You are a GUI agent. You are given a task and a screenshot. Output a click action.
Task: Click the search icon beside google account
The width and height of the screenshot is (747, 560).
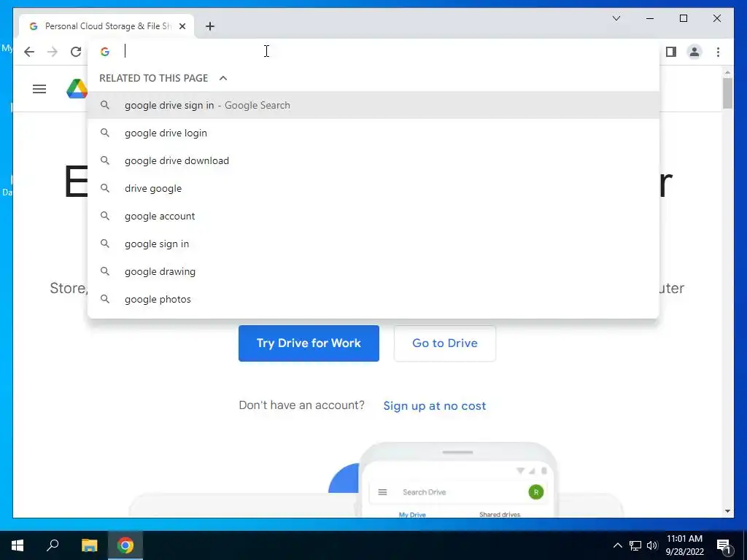(x=105, y=216)
